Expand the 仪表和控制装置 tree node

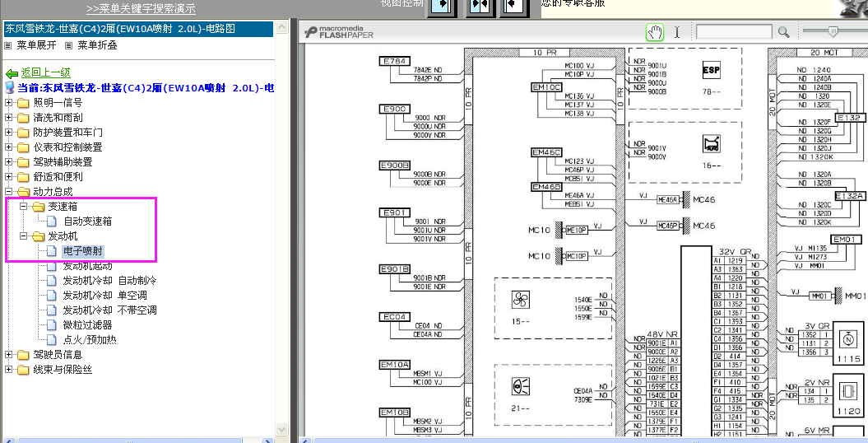click(x=9, y=147)
